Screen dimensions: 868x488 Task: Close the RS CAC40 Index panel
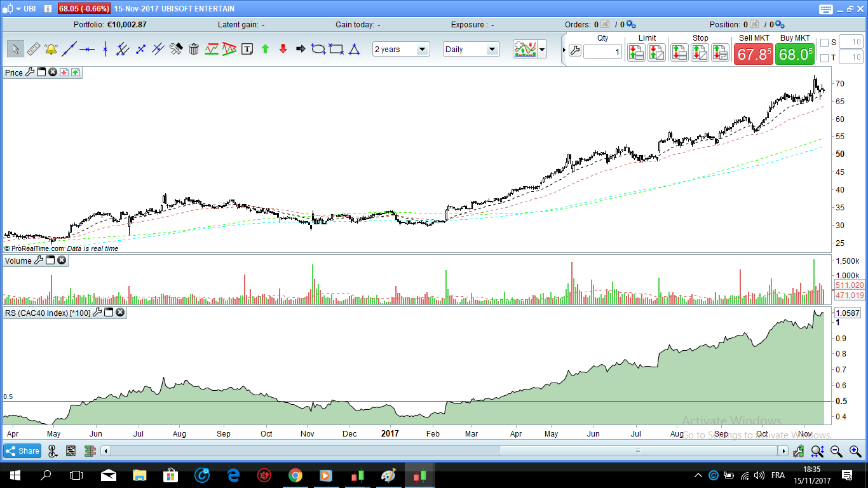pos(120,313)
